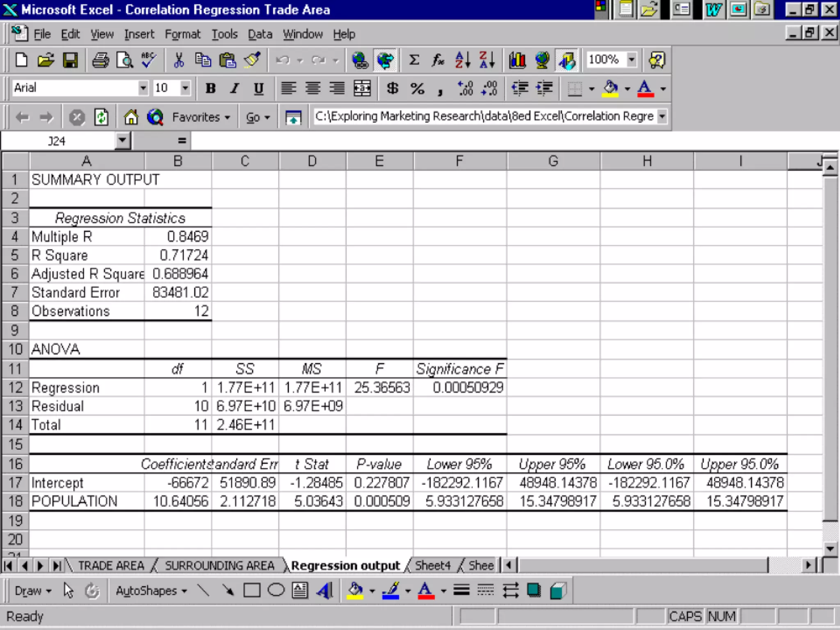The image size is (840, 630).
Task: Open the address path dropdown arrow
Action: pos(662,116)
